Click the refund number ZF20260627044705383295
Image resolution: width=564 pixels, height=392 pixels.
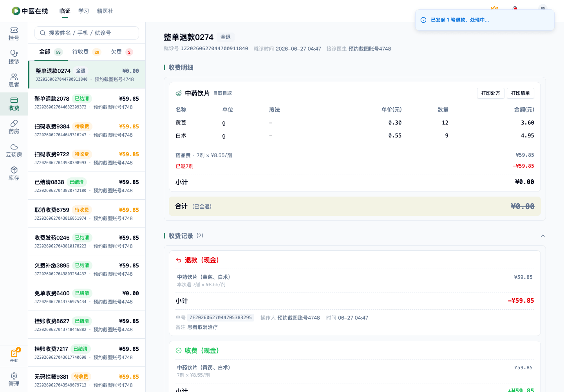221,318
